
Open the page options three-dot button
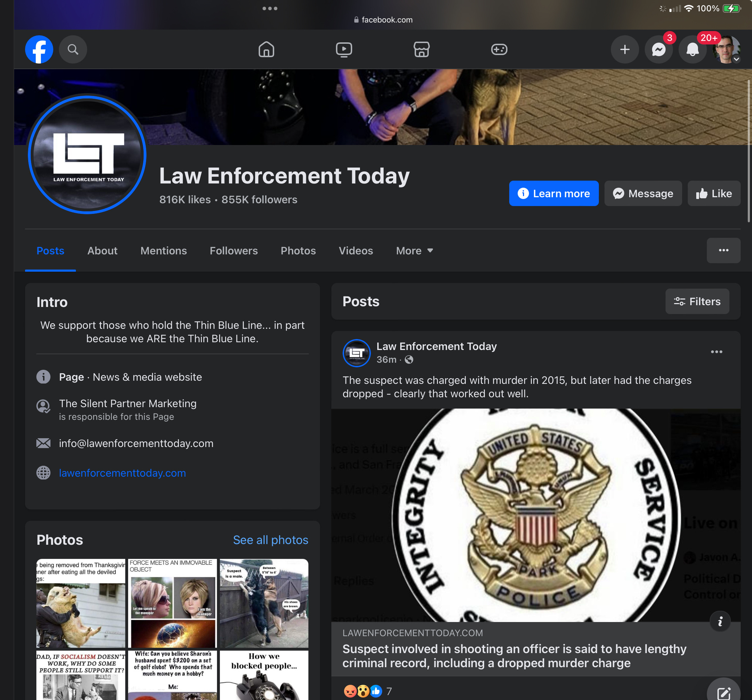coord(723,251)
